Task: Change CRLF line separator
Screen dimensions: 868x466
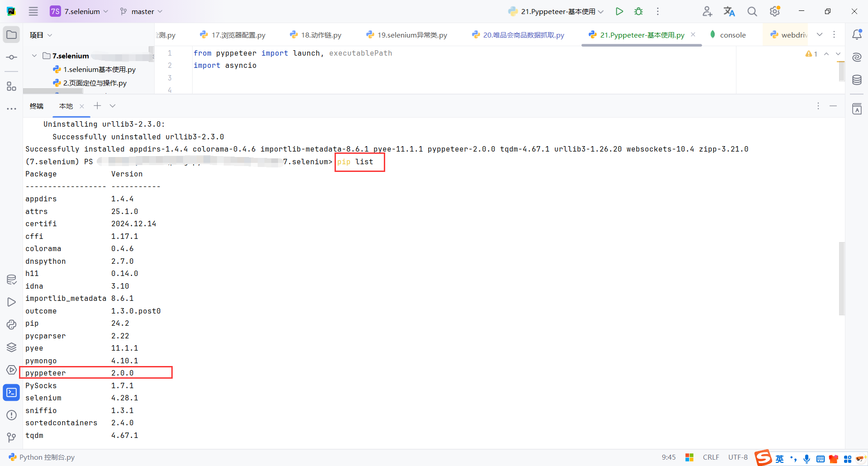Action: click(x=711, y=457)
